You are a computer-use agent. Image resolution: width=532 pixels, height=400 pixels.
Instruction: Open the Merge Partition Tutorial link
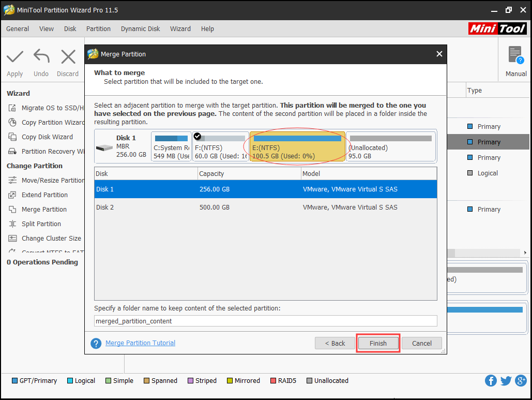coord(141,343)
